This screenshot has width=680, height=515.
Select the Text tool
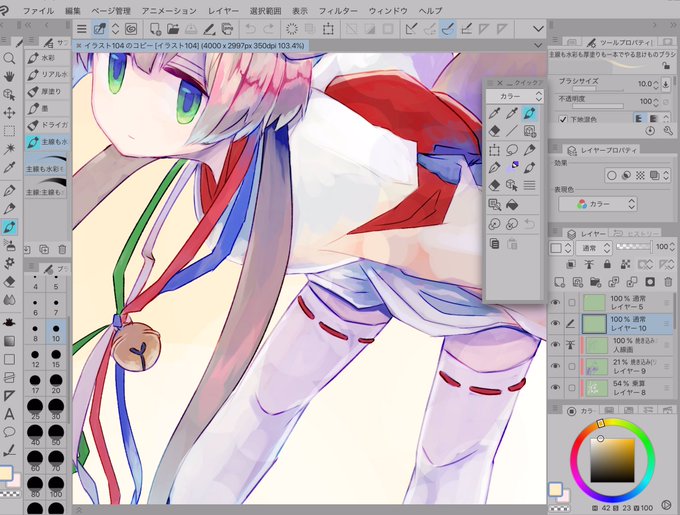[x=9, y=414]
